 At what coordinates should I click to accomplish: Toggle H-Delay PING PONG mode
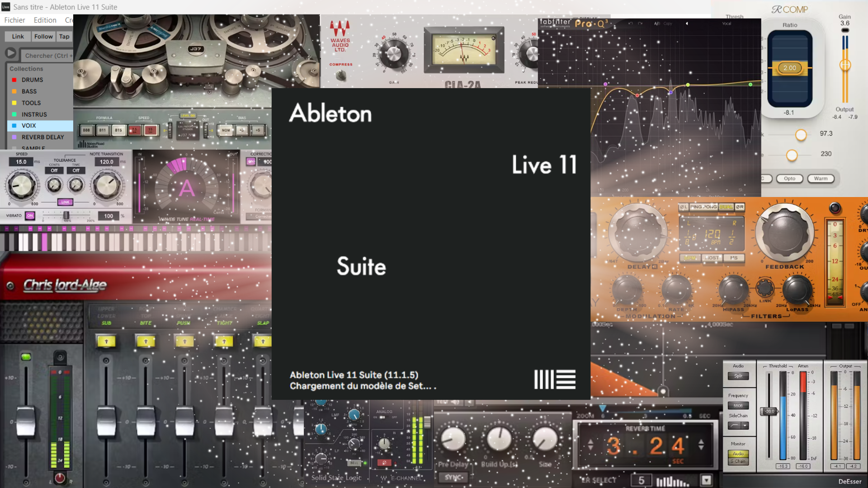703,207
